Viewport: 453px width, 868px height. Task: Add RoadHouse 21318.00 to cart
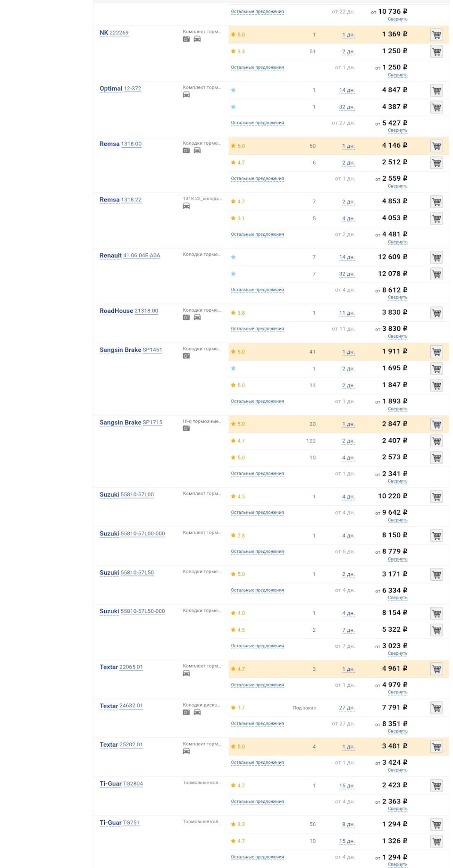click(436, 313)
